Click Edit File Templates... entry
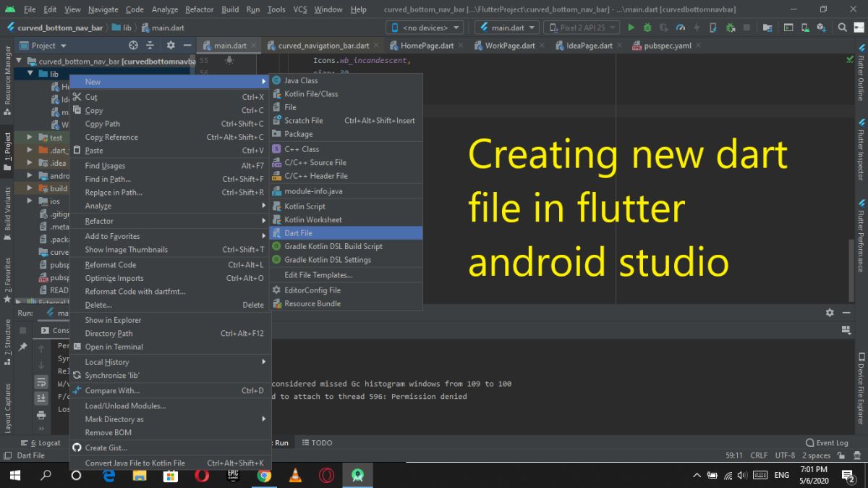868x488 pixels. tap(346, 275)
